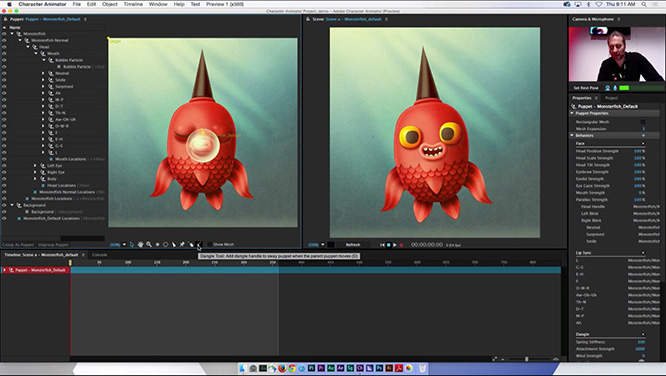The height and width of the screenshot is (376, 666).
Task: Add a behavior with the plus icon
Action: click(x=643, y=136)
